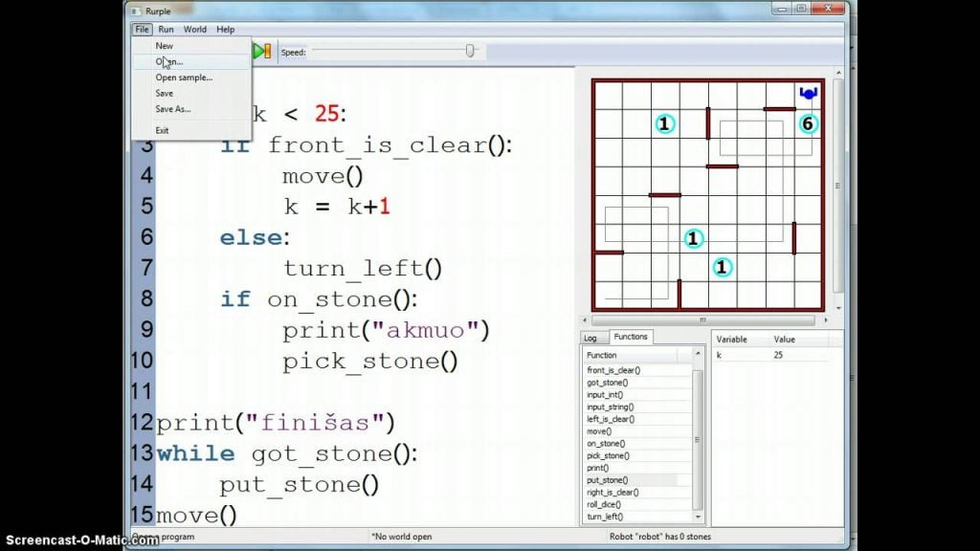Screen dimensions: 980x551
Task: Click the stone marked 1 in the top row
Action: [x=664, y=123]
